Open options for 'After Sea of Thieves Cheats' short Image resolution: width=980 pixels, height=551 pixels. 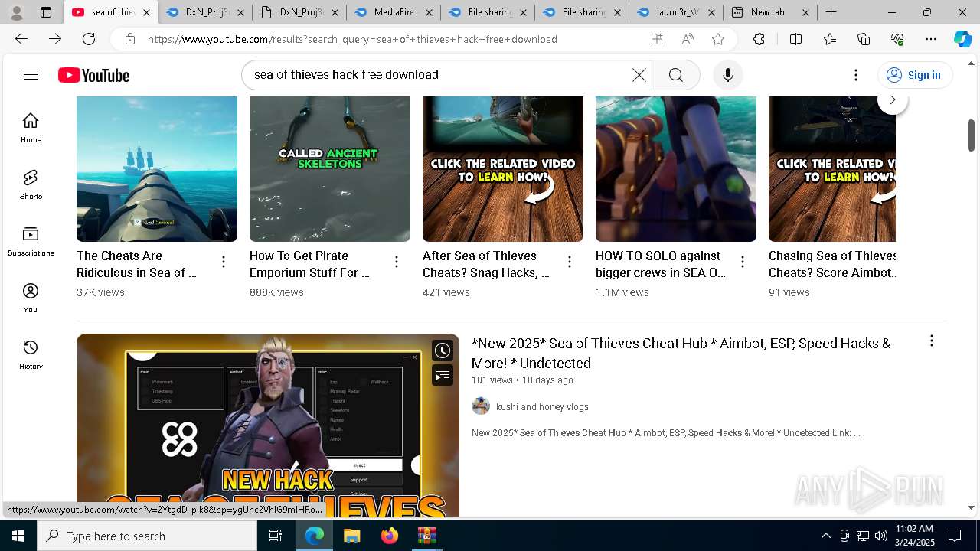[x=570, y=262]
